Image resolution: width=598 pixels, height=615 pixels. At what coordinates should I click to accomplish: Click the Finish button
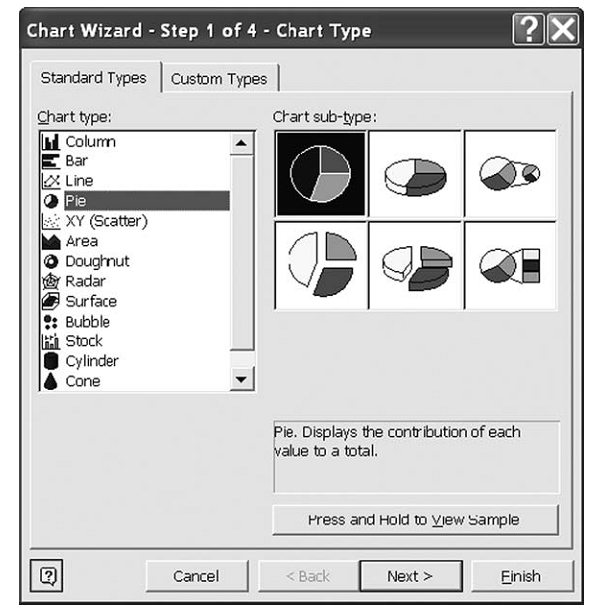pos(521,576)
